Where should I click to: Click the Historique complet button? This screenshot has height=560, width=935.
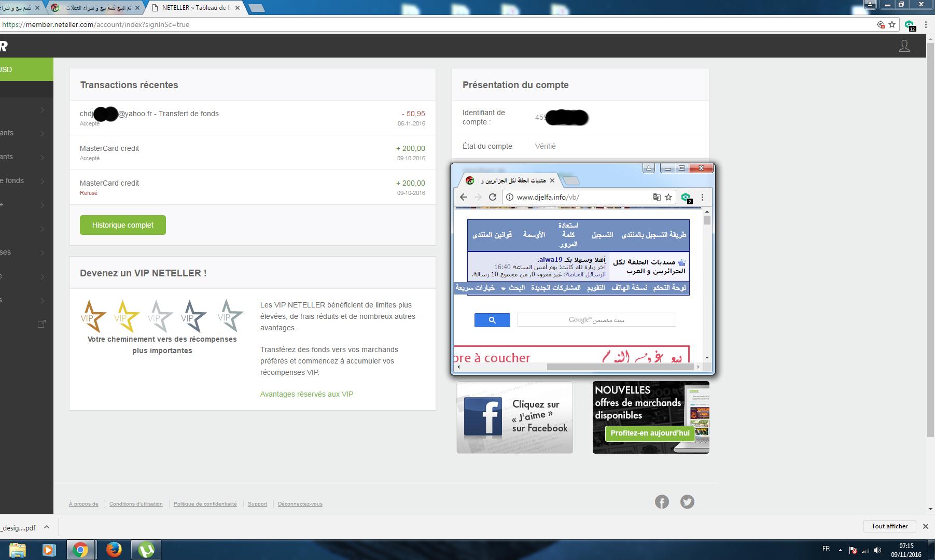point(123,225)
